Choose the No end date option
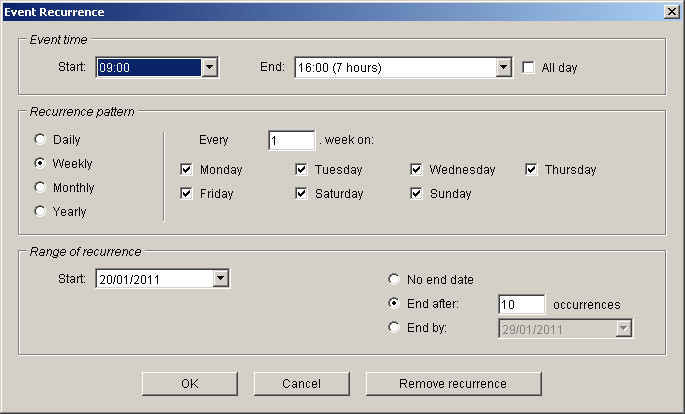Screen dimensions: 685x414 [x=394, y=279]
